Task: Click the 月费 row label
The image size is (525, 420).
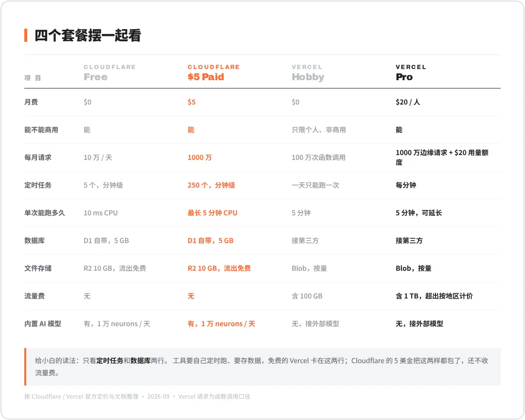Action: click(31, 102)
